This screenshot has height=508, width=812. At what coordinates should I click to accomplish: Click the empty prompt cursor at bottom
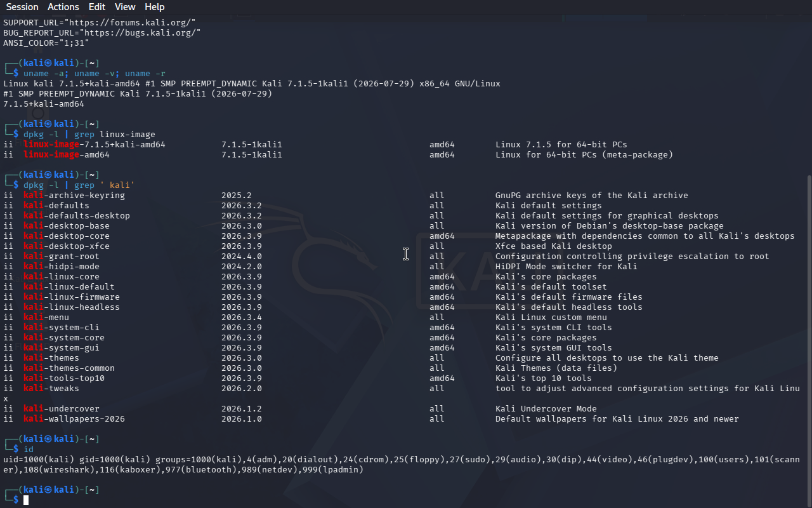(x=26, y=500)
